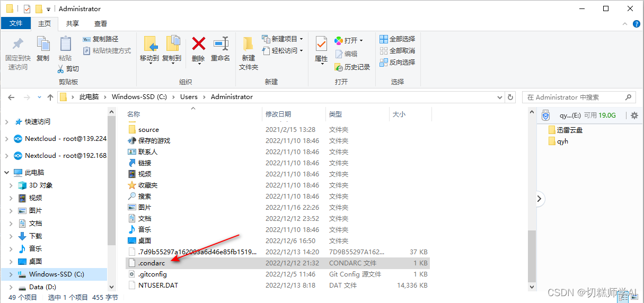Click Invert Selection (反向选择)
644x303 pixels.
(x=398, y=63)
